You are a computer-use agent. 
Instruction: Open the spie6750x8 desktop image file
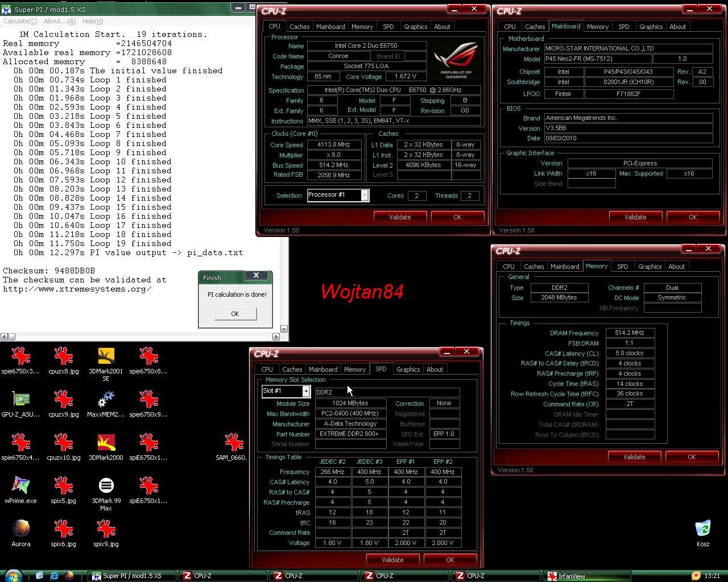coord(148,361)
